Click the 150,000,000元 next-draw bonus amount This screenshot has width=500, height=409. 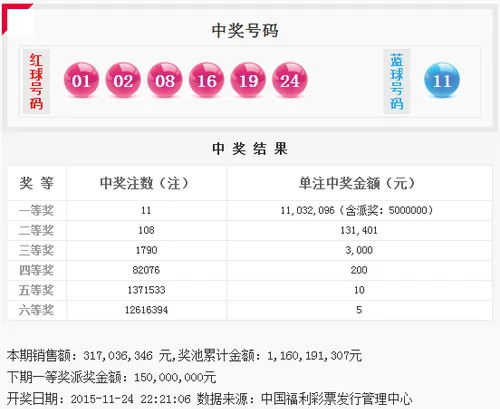point(175,377)
